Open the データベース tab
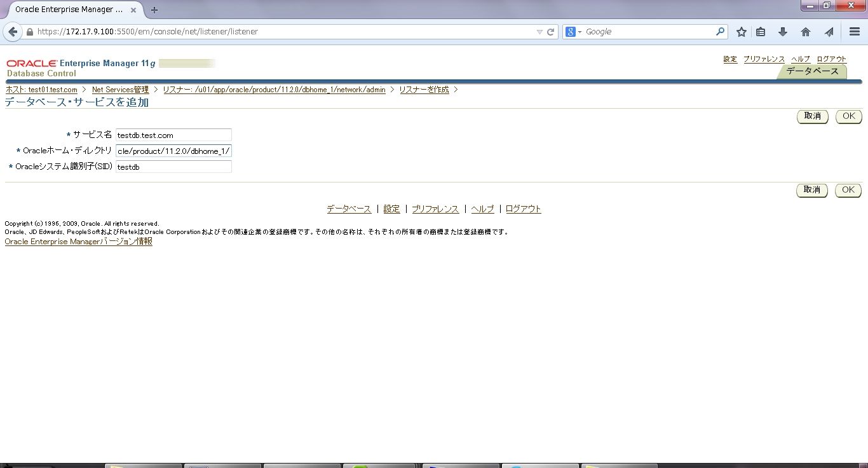868x468 pixels. 812,71
